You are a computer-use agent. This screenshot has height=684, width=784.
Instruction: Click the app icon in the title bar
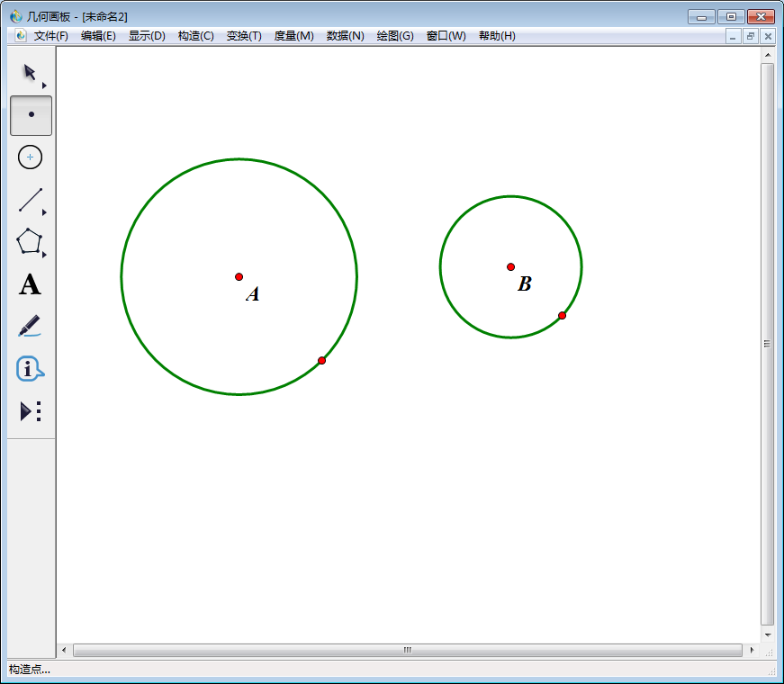coord(15,16)
